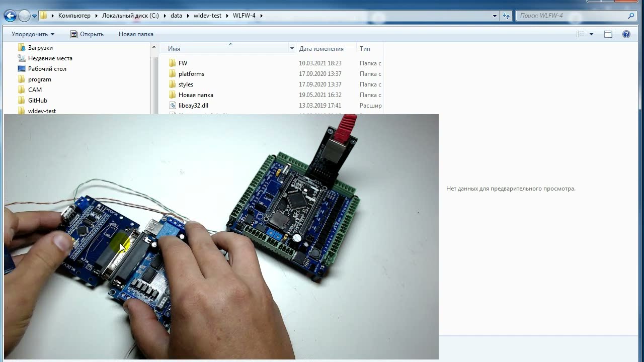The height and width of the screenshot is (362, 644).
Task: Open 'GitHub' folder in navigation pane
Action: [x=37, y=101]
